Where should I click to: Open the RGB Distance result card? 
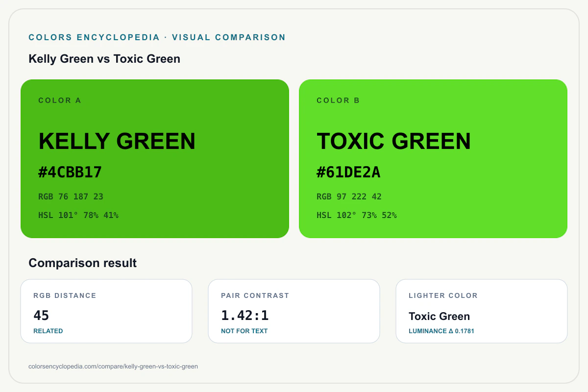[x=106, y=311]
